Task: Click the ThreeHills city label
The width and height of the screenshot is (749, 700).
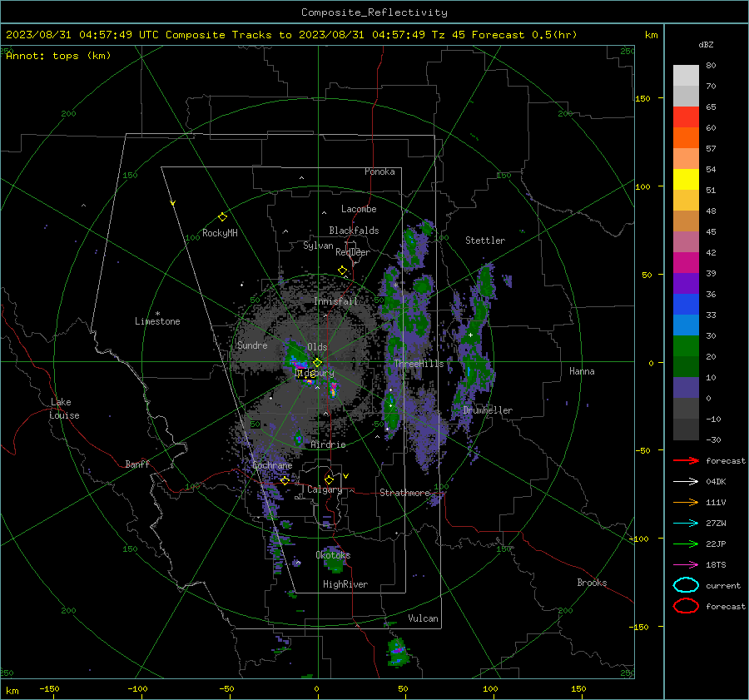Action: 419,364
